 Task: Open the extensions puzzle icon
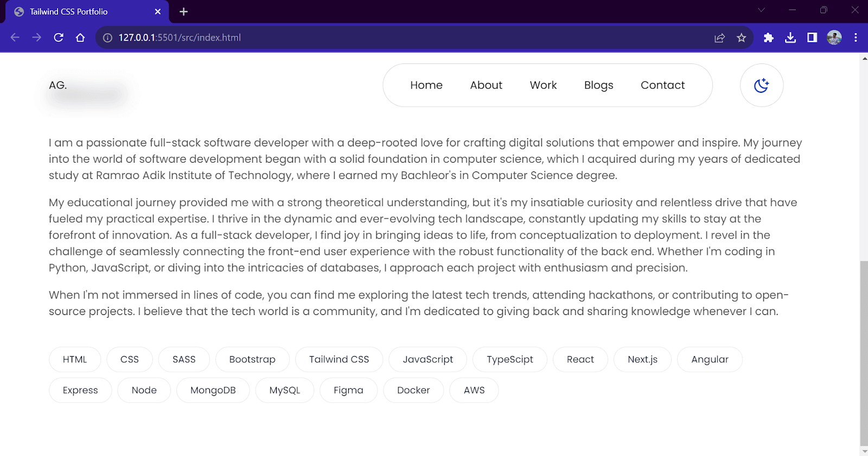769,37
